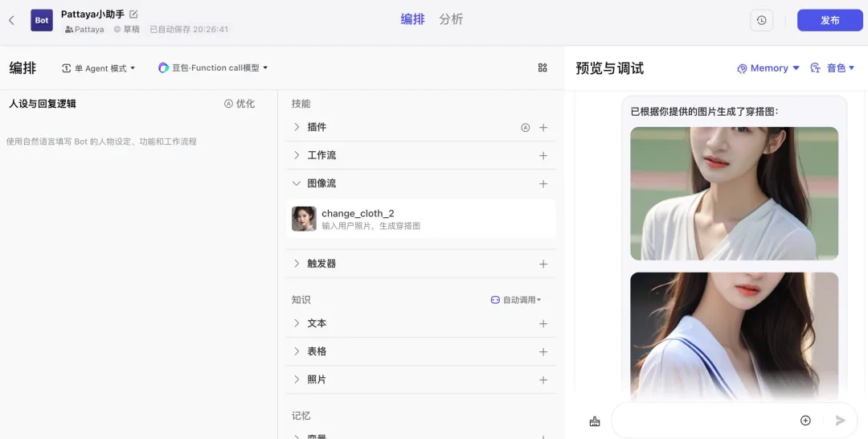The width and height of the screenshot is (868, 439).
Task: Add a new 工作流 with plus icon
Action: coord(543,155)
